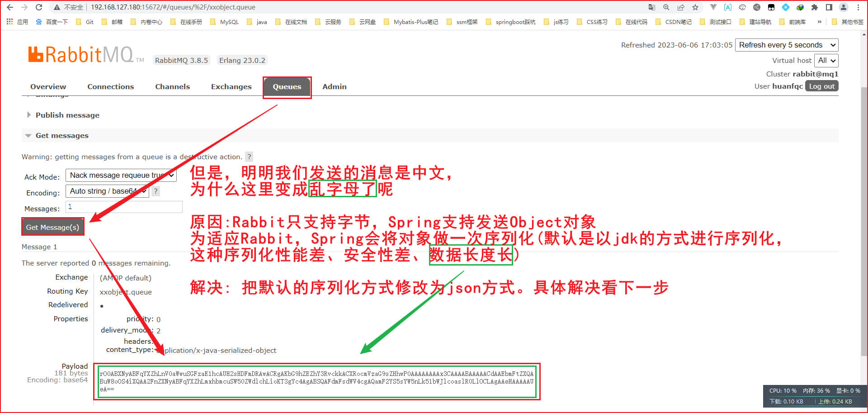Switch to the Exchanges tab
Screen dimensions: 868x413
pyautogui.click(x=231, y=87)
